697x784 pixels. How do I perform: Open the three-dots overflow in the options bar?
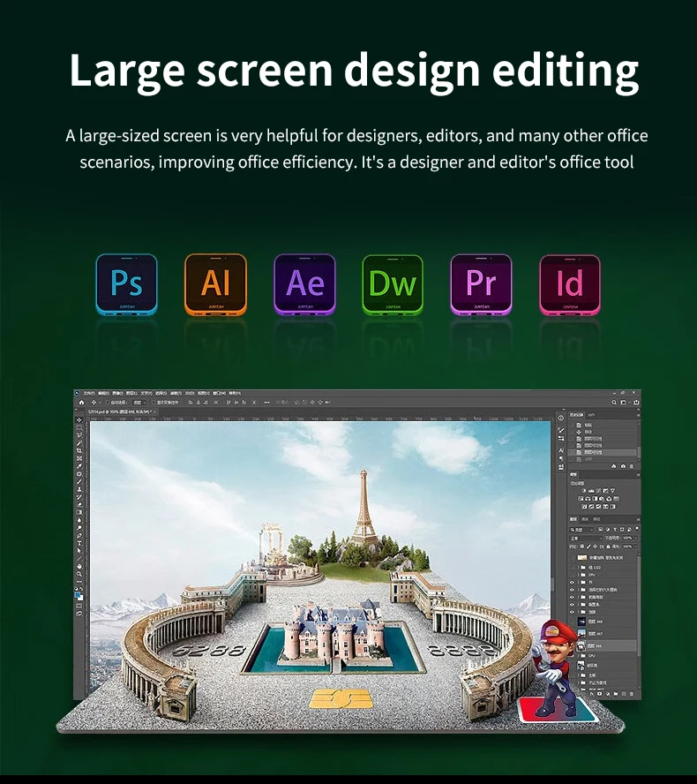point(266,403)
